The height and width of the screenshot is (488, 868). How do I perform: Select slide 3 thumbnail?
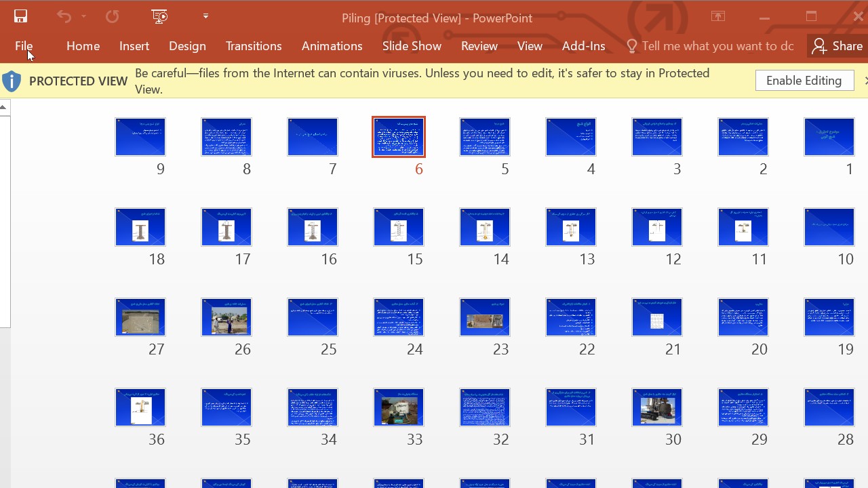tap(657, 137)
